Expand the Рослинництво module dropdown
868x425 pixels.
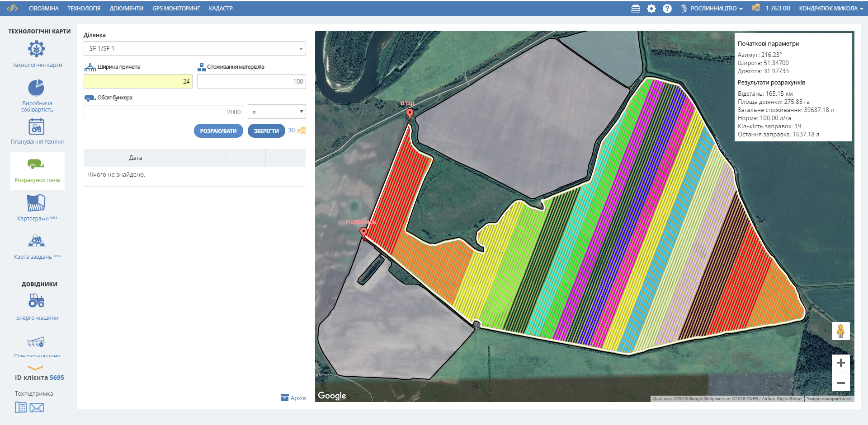point(716,9)
